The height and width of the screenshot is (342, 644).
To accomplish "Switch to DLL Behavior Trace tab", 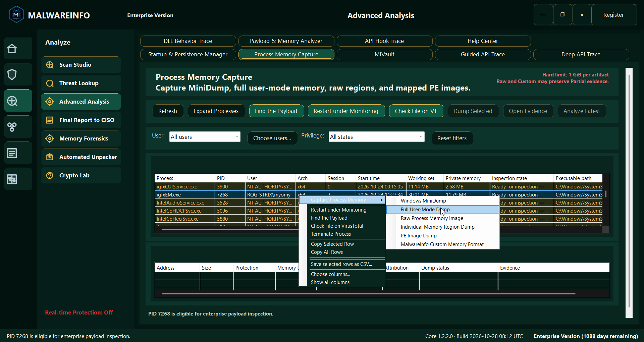I will tap(188, 41).
